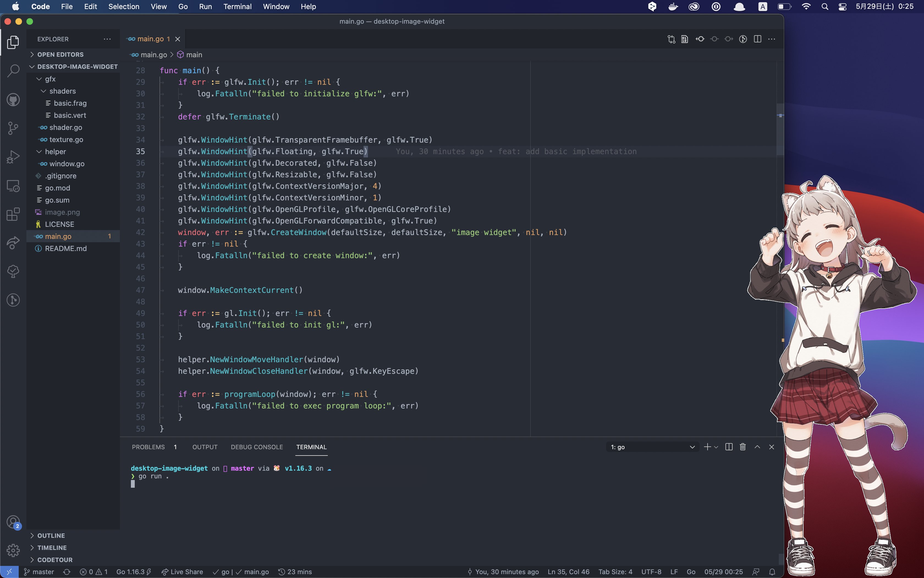
Task: Click the feedback icon in status bar
Action: click(x=756, y=572)
